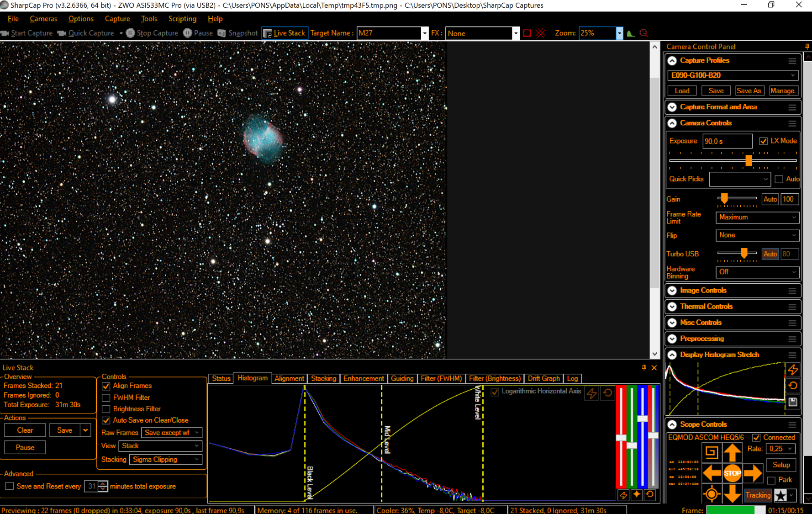Close the Live Stack panel
The width and height of the screenshot is (812, 514).
[x=654, y=367]
